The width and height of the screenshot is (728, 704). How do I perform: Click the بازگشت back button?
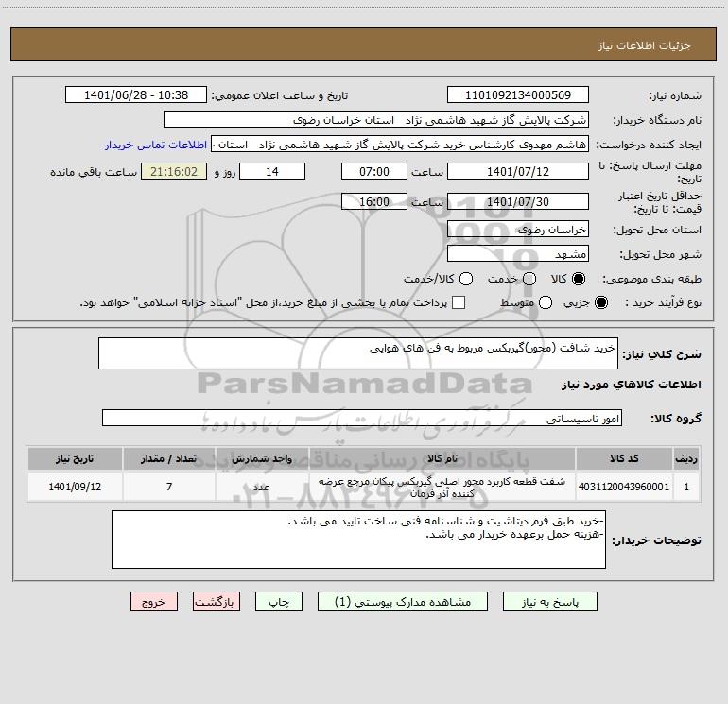tap(217, 601)
